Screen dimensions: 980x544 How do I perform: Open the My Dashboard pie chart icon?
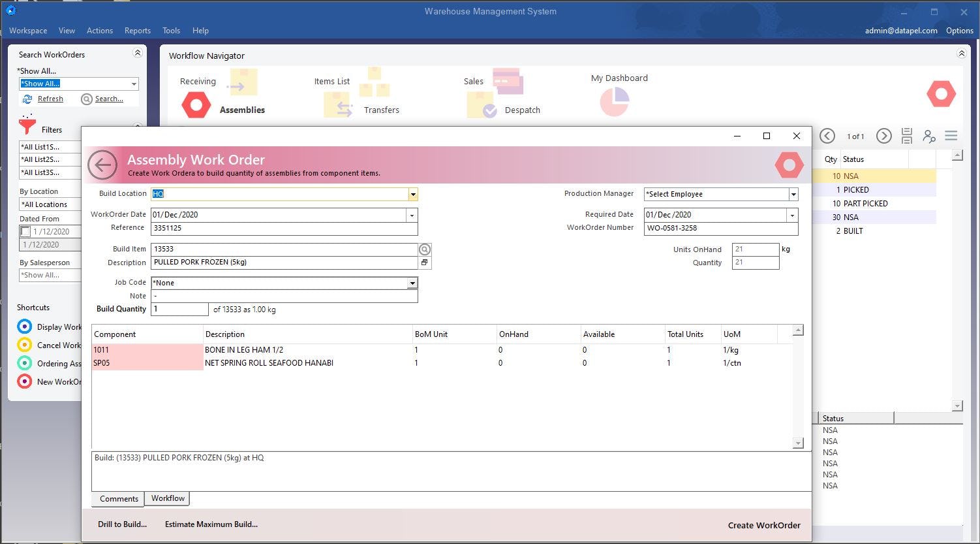[x=614, y=101]
